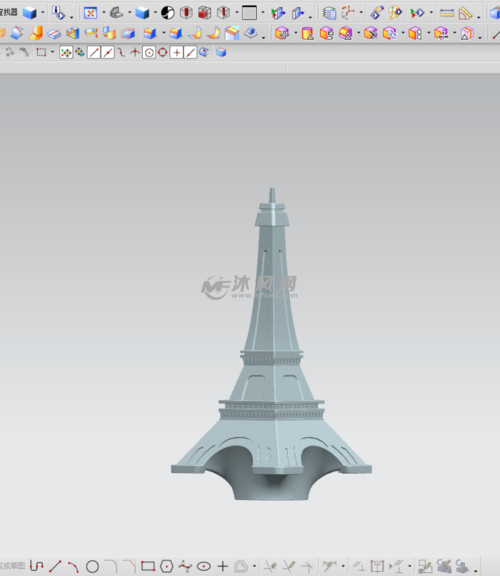Screen dimensions: 500x576
Task: Click the Layer Settings icon
Action: pos(329,13)
